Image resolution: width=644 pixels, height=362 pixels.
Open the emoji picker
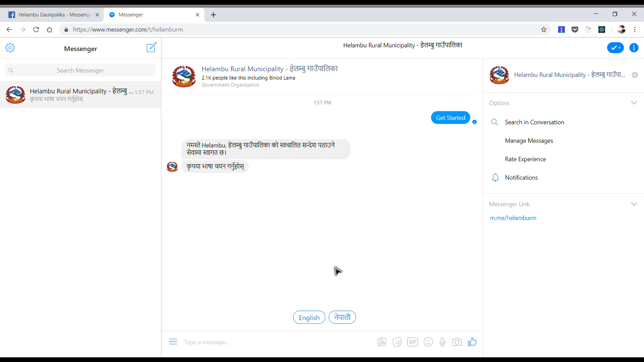(428, 342)
